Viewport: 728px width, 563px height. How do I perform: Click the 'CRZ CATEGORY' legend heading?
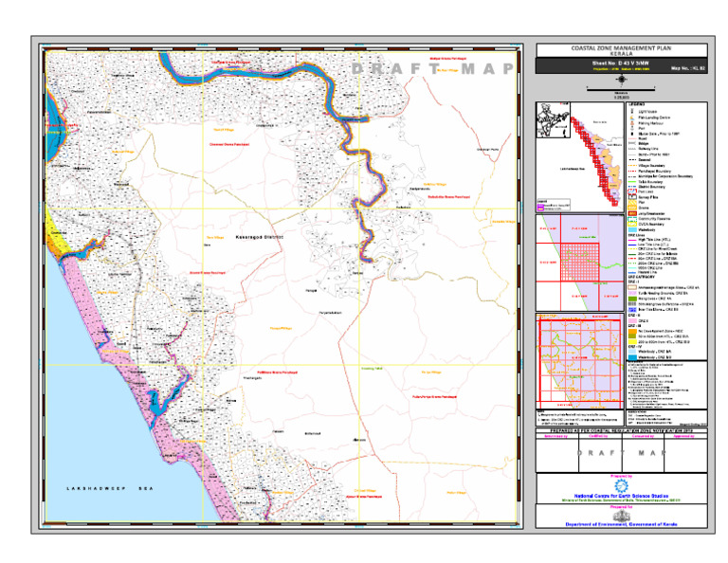(641, 277)
